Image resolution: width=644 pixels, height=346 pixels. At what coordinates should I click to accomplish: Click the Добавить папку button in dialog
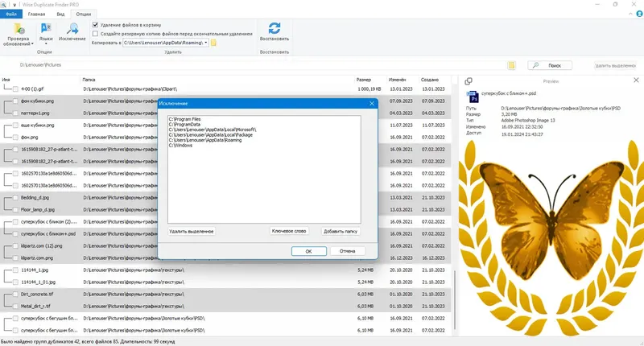pyautogui.click(x=341, y=232)
